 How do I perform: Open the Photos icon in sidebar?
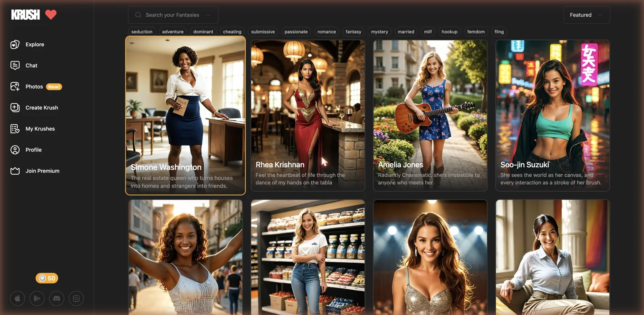point(15,86)
